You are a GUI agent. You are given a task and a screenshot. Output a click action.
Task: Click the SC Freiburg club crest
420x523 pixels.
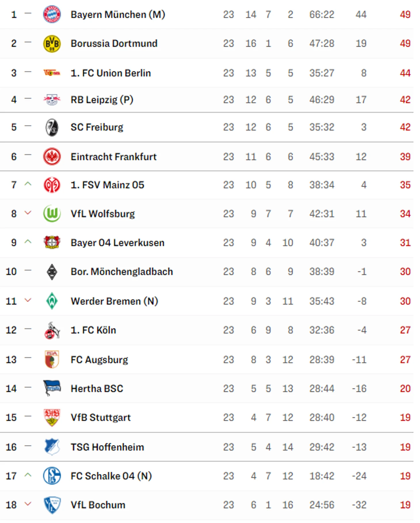pyautogui.click(x=52, y=127)
